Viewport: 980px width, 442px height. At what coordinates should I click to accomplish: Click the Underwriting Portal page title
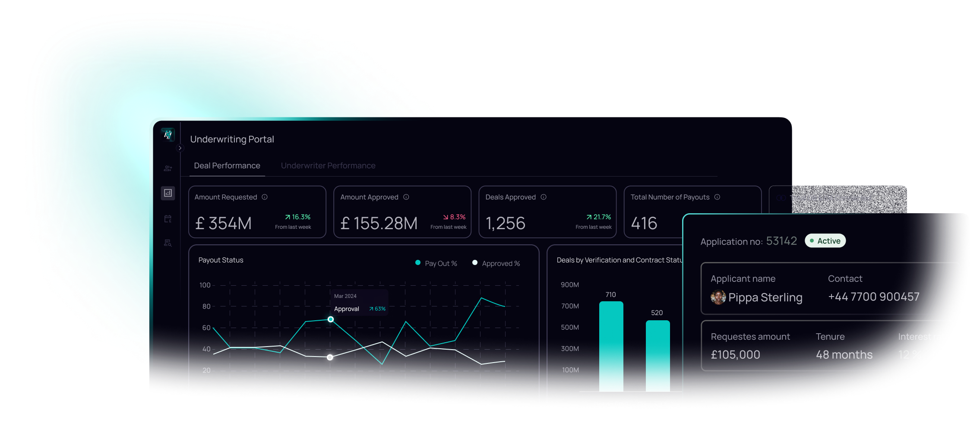(x=232, y=139)
